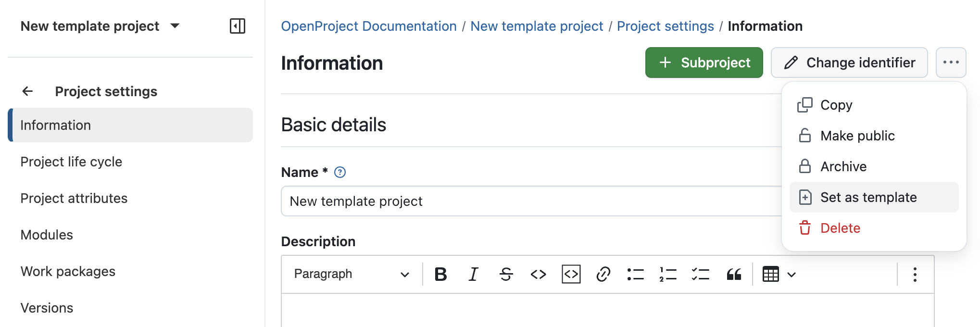Choose Archive in the more actions menu

click(x=843, y=166)
